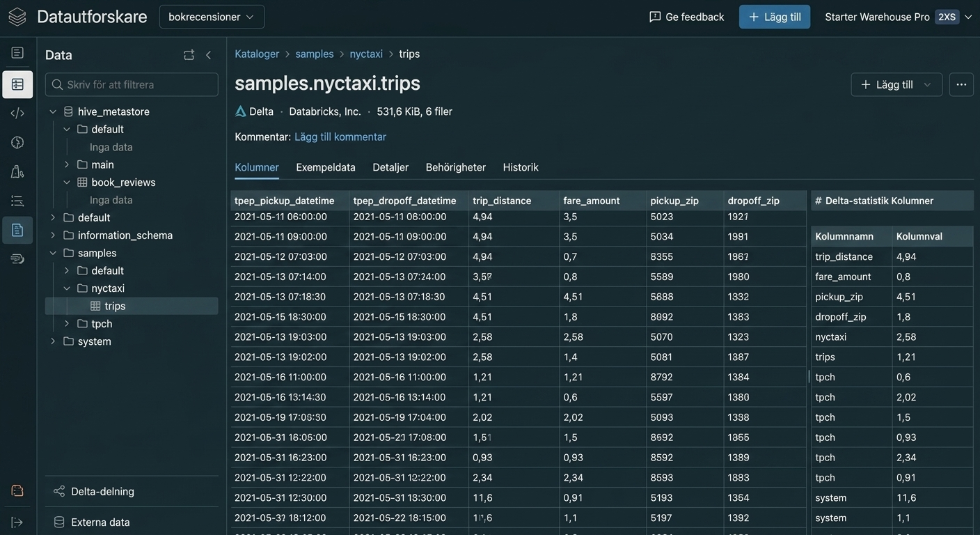
Task: Go to the Kataloger breadcrumb
Action: coord(257,54)
